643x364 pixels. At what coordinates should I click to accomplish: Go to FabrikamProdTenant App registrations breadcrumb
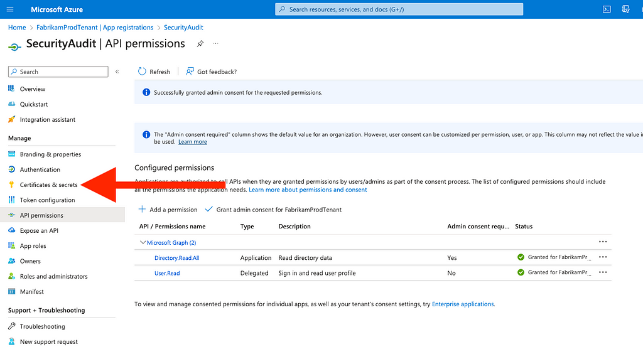95,28
